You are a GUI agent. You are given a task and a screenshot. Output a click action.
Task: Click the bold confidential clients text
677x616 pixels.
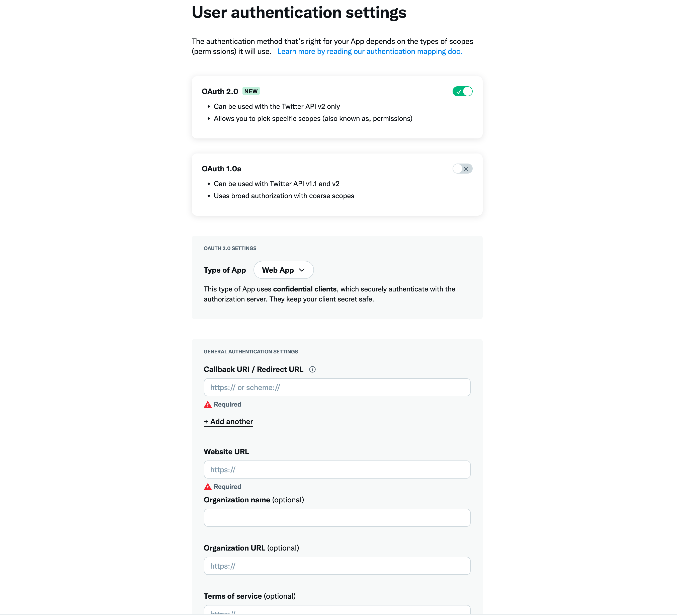pos(305,289)
